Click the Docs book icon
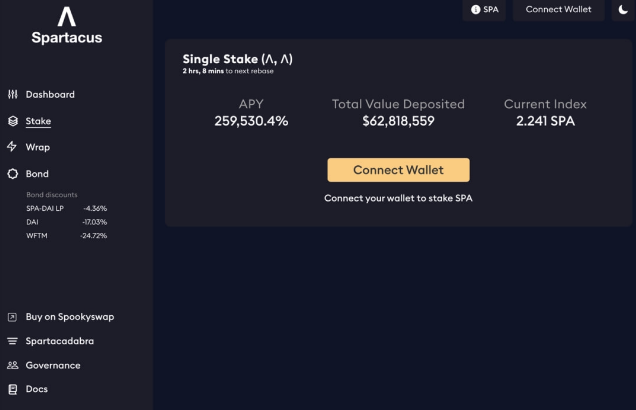Viewport: 636px width, 410px height. [13, 389]
